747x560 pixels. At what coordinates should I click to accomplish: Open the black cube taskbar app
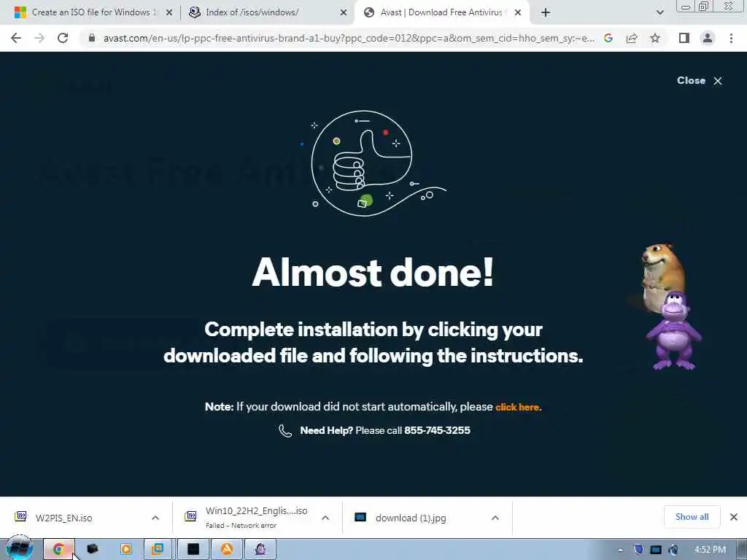point(93,549)
